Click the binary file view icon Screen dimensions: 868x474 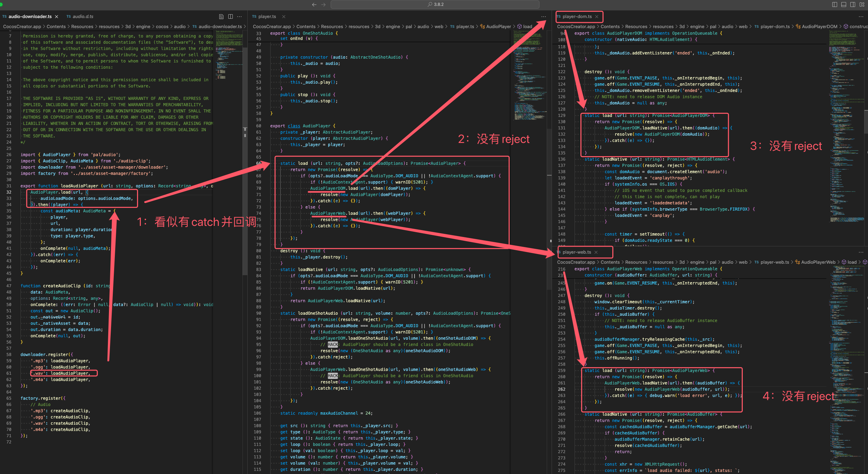(221, 17)
